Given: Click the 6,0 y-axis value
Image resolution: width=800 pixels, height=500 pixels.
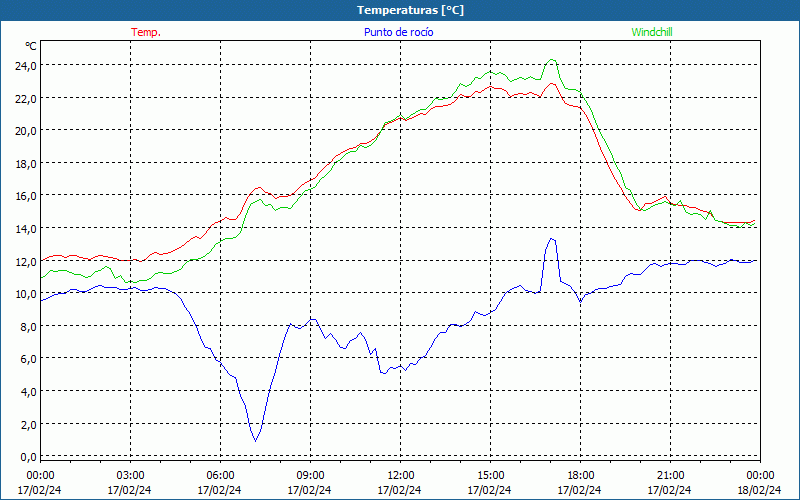Looking at the screenshot, I should tap(28, 359).
